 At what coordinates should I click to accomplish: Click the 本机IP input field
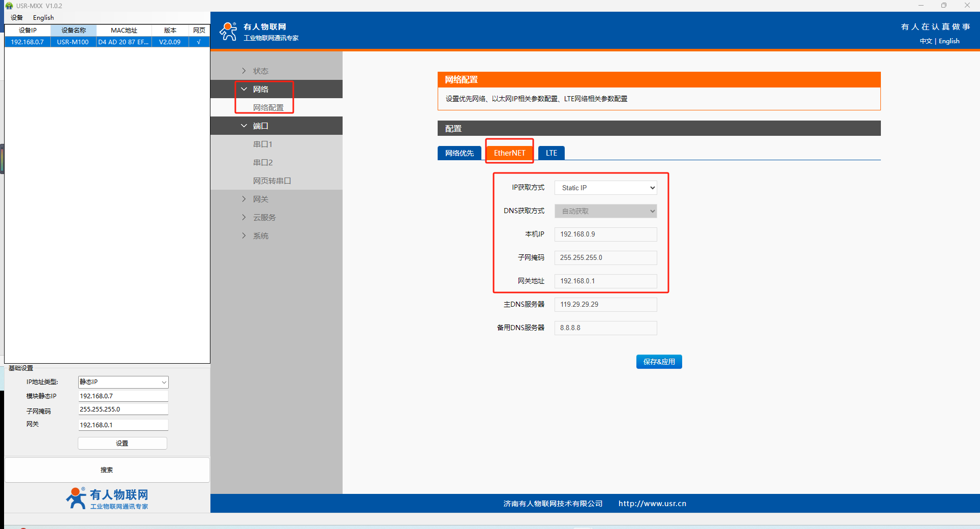[x=605, y=234]
